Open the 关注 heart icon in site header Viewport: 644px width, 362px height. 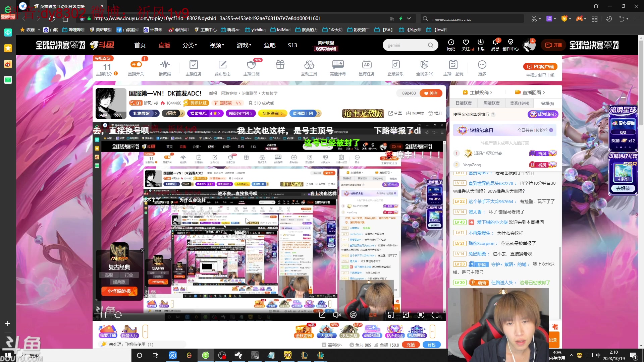(466, 45)
